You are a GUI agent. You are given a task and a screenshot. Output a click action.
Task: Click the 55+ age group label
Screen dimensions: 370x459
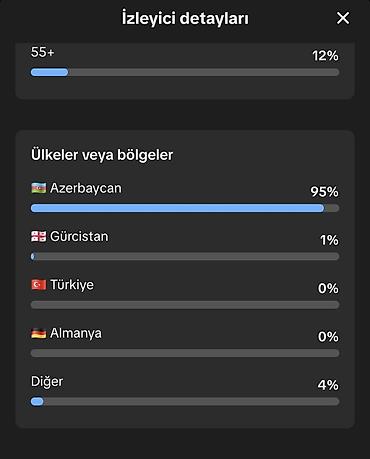point(42,52)
